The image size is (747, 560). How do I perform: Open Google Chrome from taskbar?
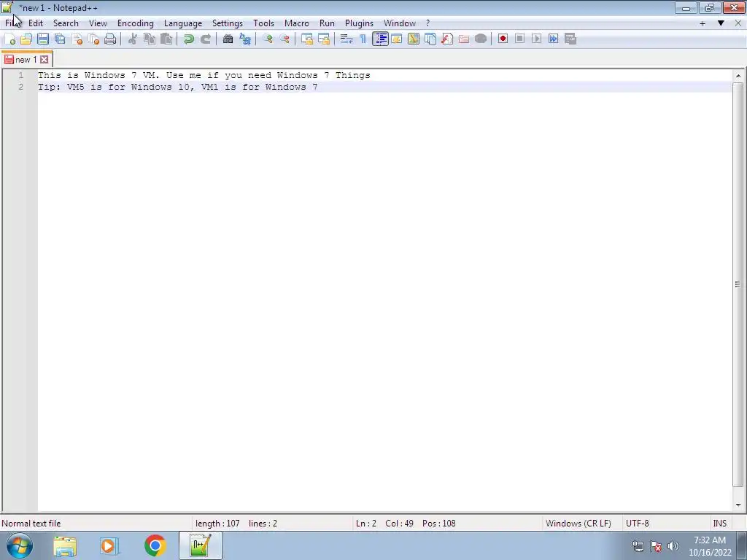pyautogui.click(x=155, y=545)
